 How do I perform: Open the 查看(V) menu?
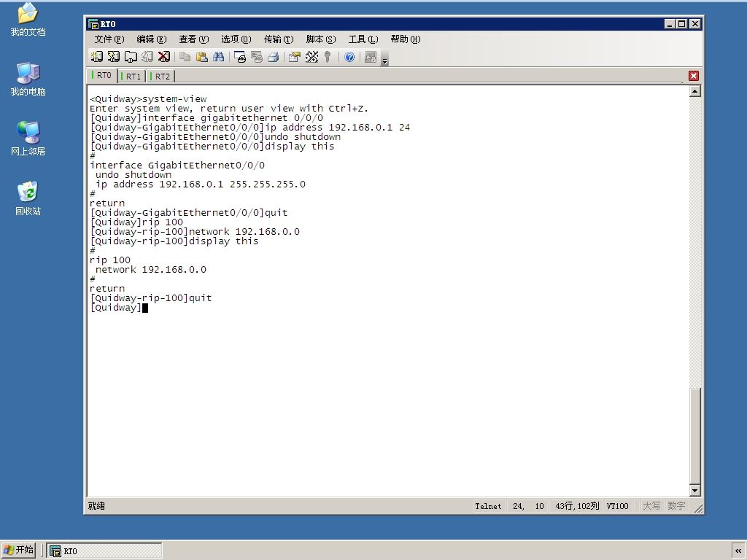coord(194,39)
